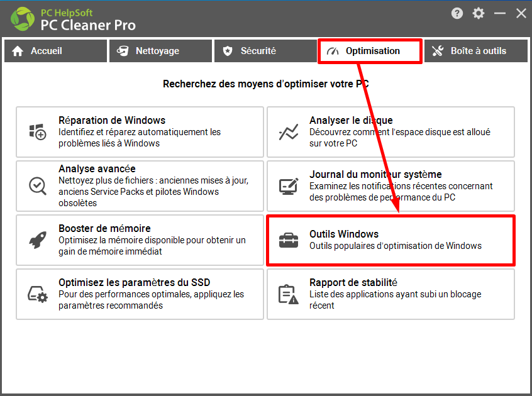532x396 pixels.
Task: Click description 'Identifiez et réparez automatiquement les problèmes'
Action: point(140,138)
